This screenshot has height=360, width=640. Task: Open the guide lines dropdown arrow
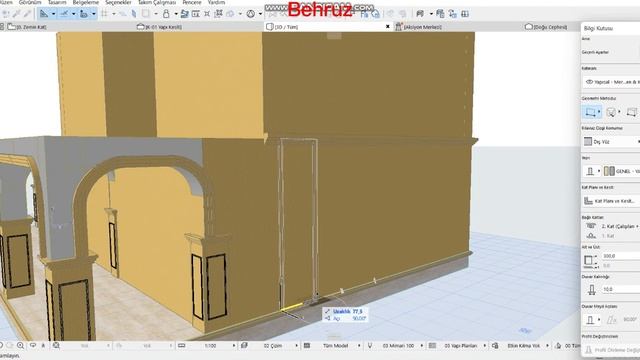(x=53, y=14)
